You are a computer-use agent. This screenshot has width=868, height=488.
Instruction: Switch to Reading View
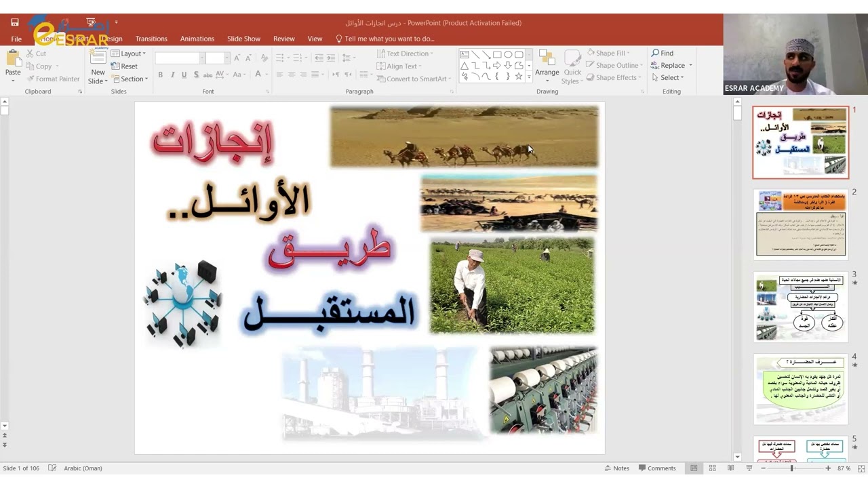coord(730,468)
